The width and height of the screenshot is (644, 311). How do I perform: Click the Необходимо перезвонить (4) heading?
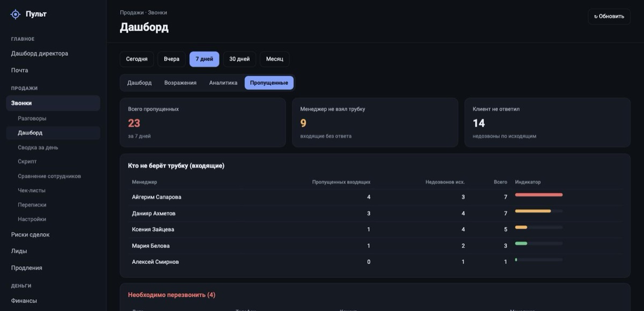pyautogui.click(x=172, y=295)
